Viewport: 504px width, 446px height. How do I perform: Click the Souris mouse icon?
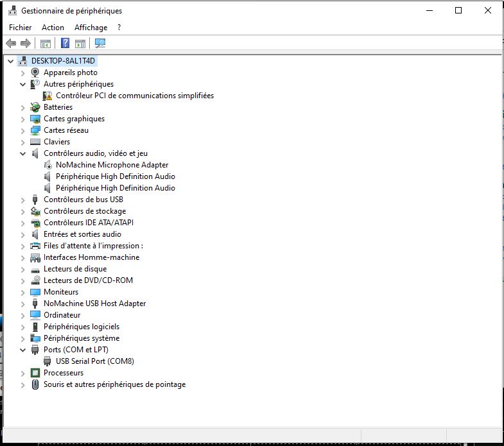[x=35, y=384]
